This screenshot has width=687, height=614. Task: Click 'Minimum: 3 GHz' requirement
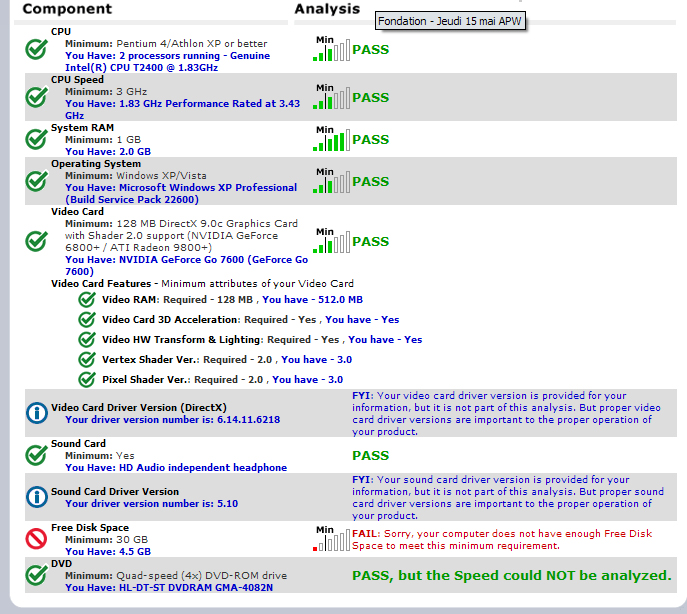click(x=106, y=92)
